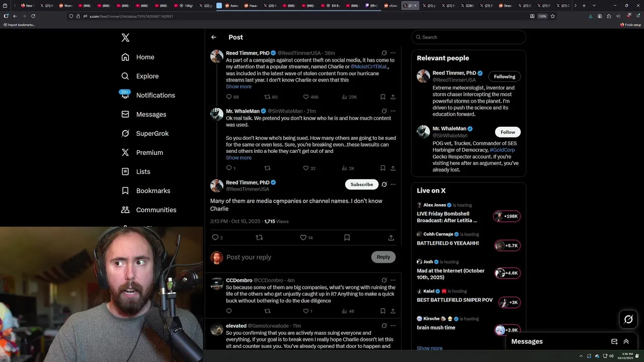Reply to Mr. WhaleMan's post

coord(229,168)
